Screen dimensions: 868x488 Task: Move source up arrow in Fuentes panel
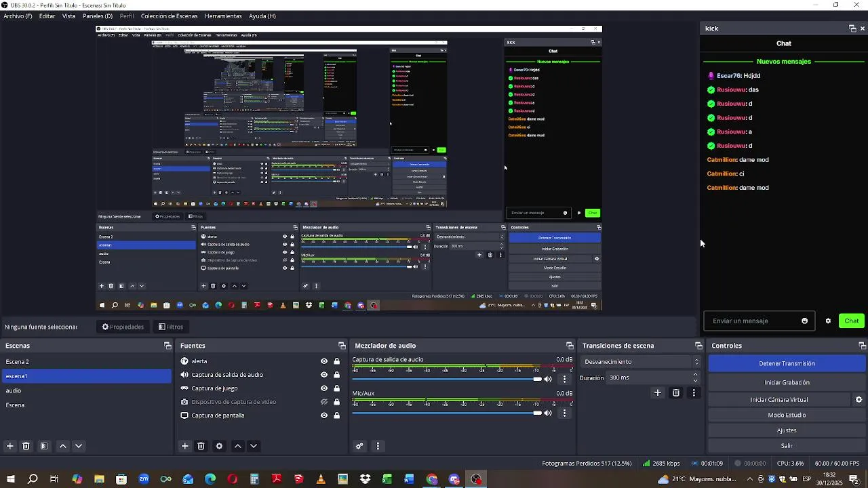click(237, 446)
